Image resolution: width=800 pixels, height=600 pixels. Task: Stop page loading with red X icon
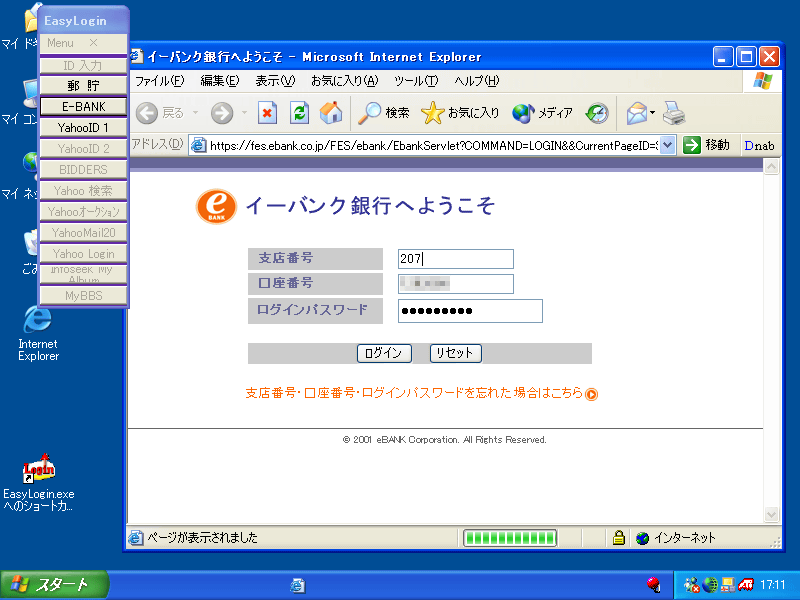(267, 113)
